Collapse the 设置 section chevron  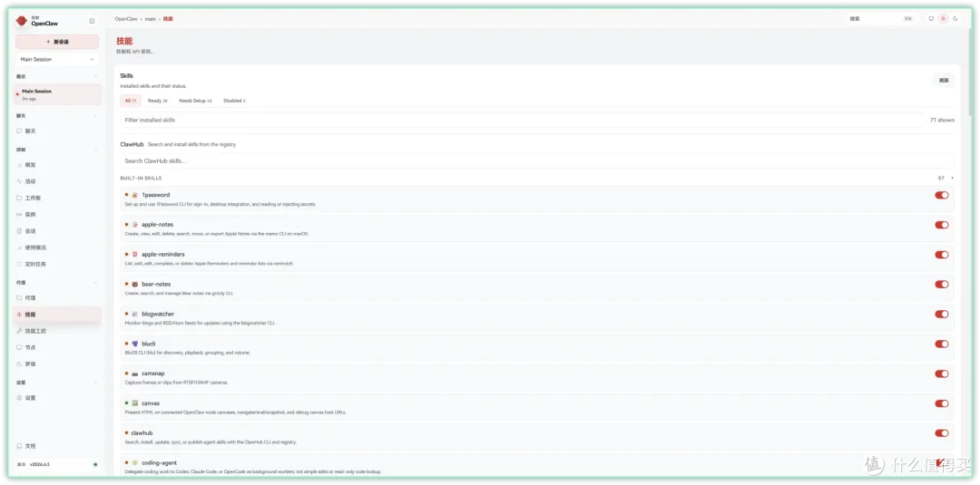coord(95,383)
